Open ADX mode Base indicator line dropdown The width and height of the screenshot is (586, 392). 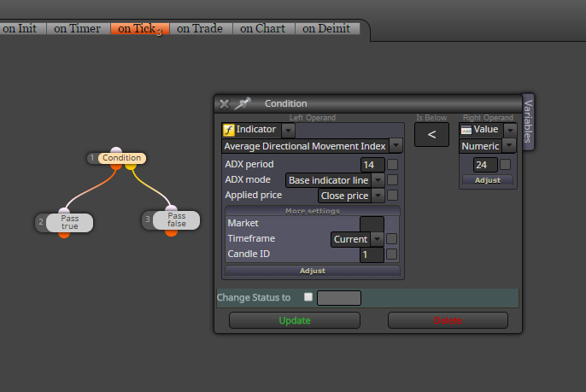coord(378,180)
